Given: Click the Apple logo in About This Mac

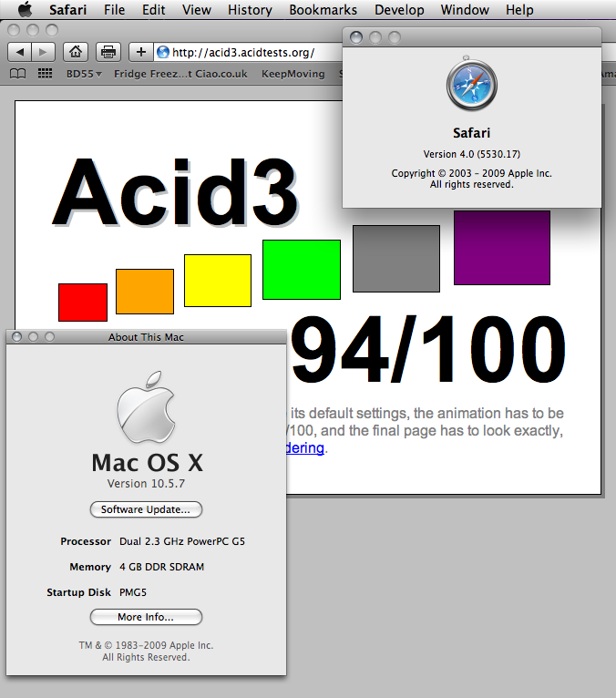Looking at the screenshot, I should pos(146,407).
